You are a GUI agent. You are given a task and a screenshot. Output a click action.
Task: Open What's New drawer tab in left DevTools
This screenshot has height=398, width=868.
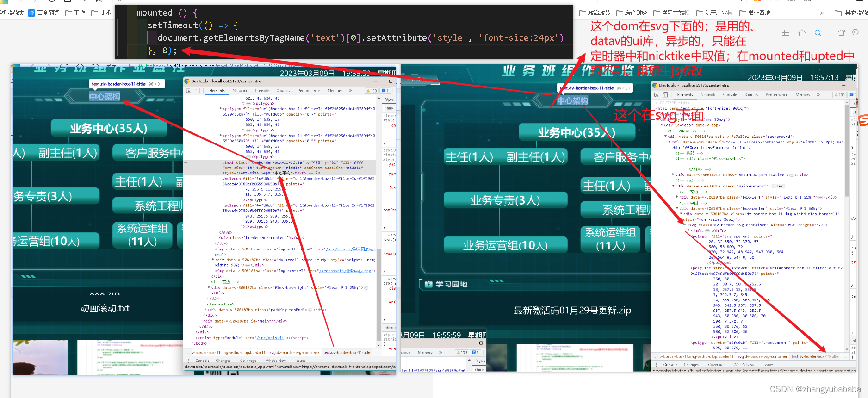point(276,361)
